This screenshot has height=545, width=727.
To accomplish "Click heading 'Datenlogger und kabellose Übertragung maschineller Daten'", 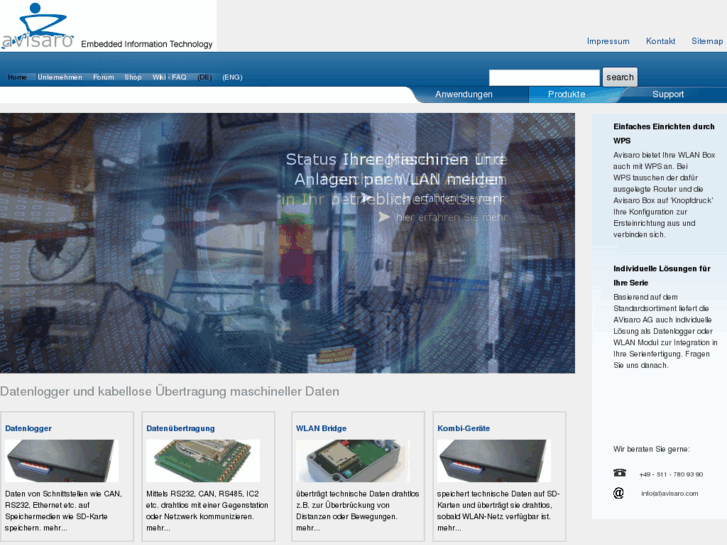I will 170,391.
